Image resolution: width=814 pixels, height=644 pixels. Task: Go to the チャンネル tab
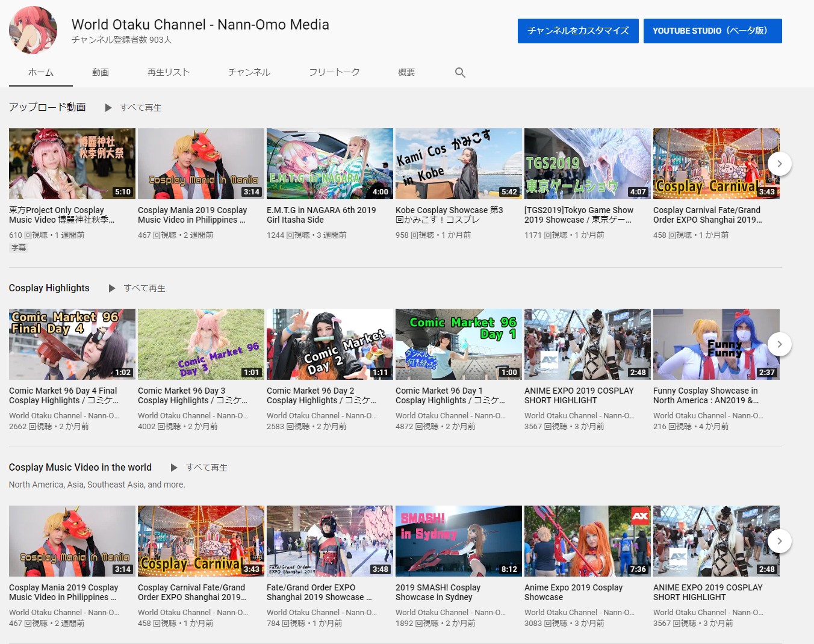[249, 72]
